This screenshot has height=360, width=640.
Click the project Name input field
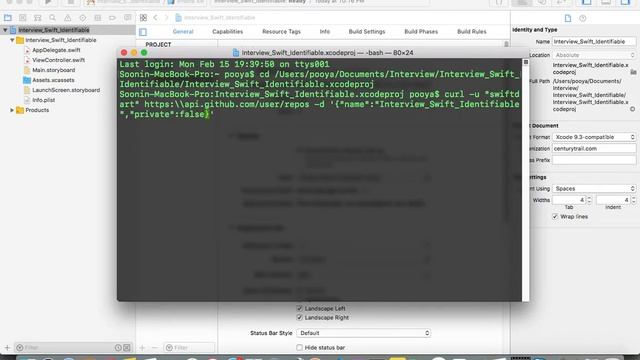pyautogui.click(x=594, y=42)
